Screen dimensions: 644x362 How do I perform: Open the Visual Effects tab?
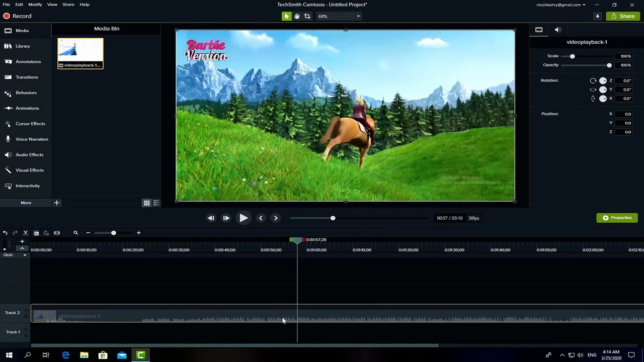(x=26, y=170)
